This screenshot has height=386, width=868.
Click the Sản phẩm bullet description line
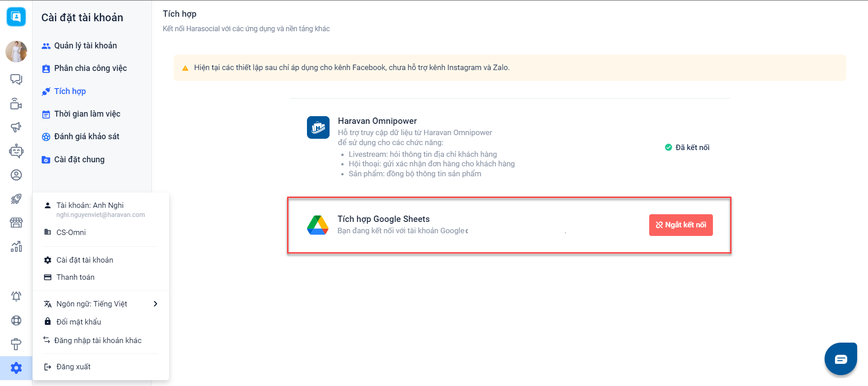coord(415,174)
